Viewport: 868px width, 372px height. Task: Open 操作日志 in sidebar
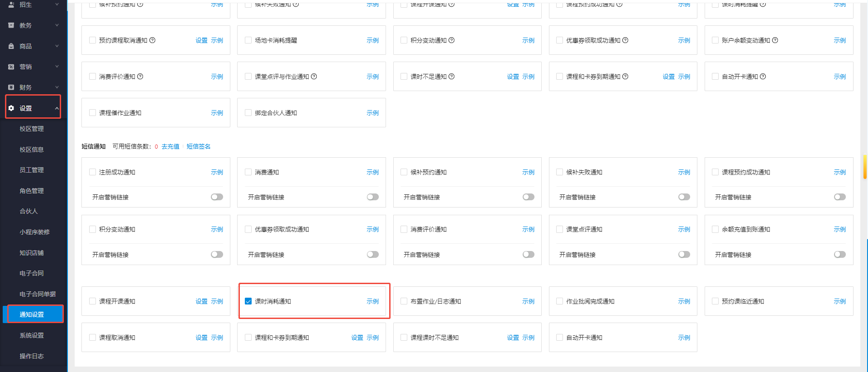(x=32, y=356)
